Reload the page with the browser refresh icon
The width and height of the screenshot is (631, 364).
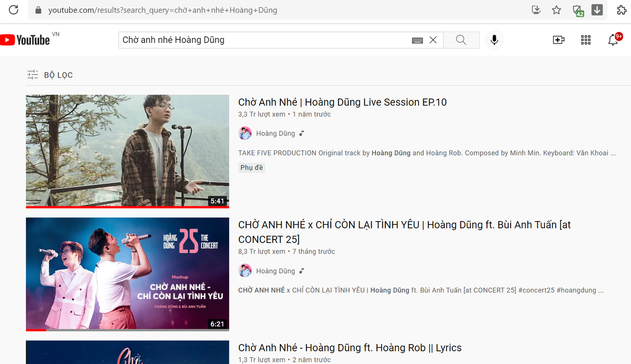click(x=14, y=10)
